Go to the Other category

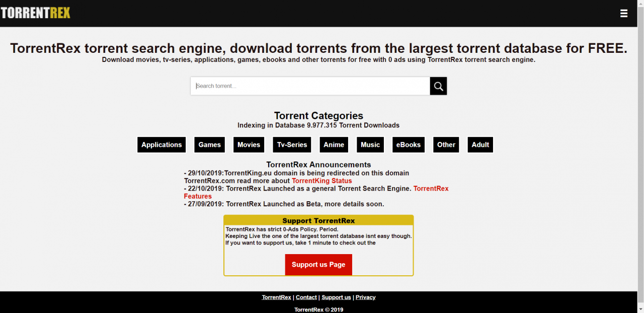(446, 145)
